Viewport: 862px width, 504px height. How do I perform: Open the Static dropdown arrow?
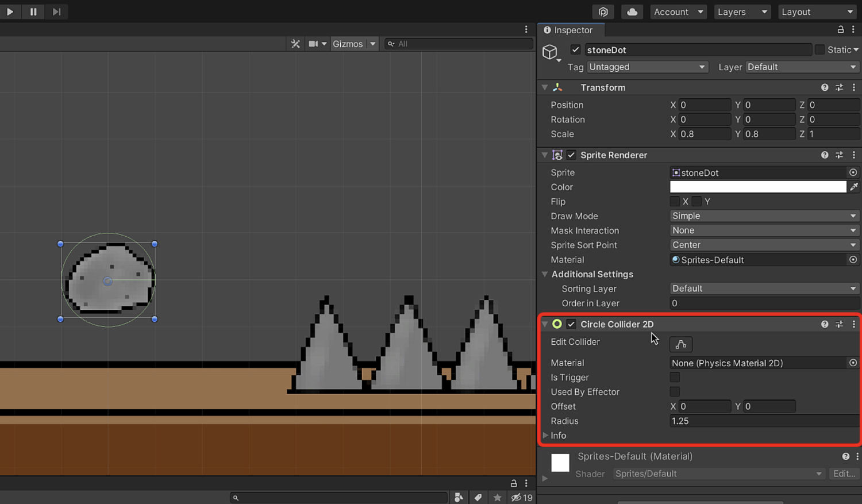tap(856, 50)
